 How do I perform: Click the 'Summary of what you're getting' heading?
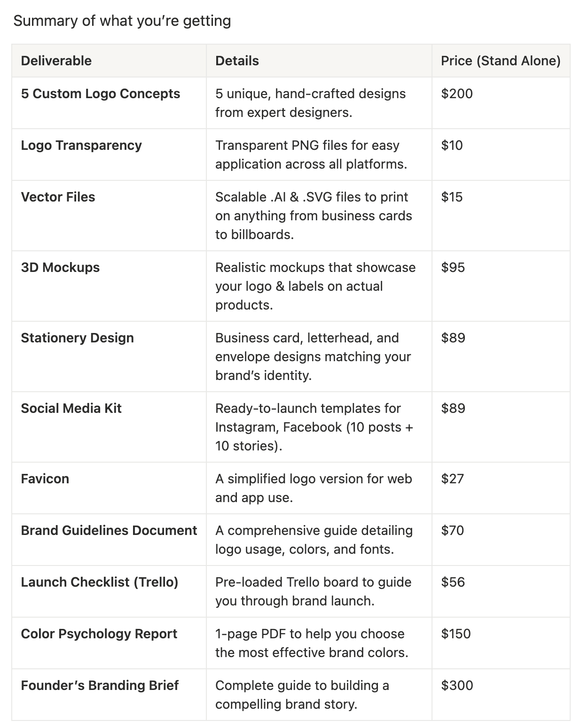122,21
